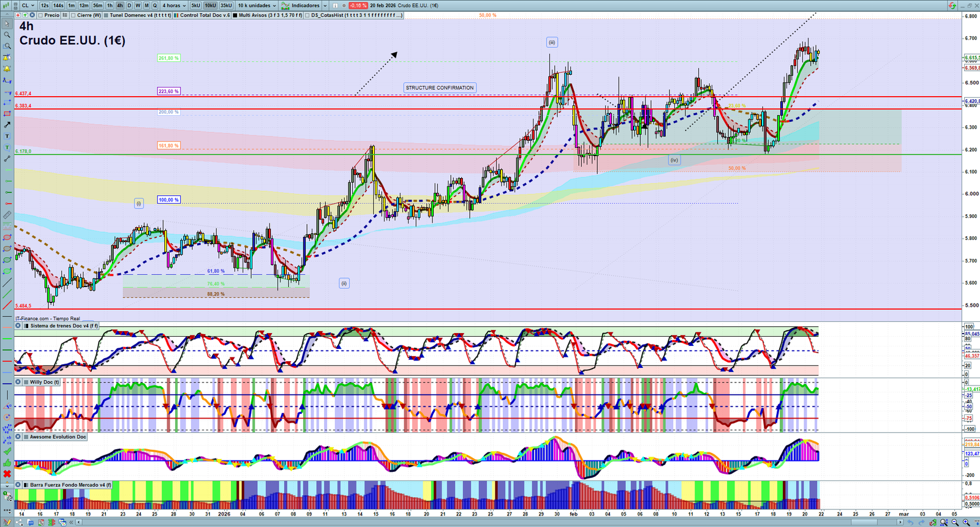Select the segment line tool

7,159
